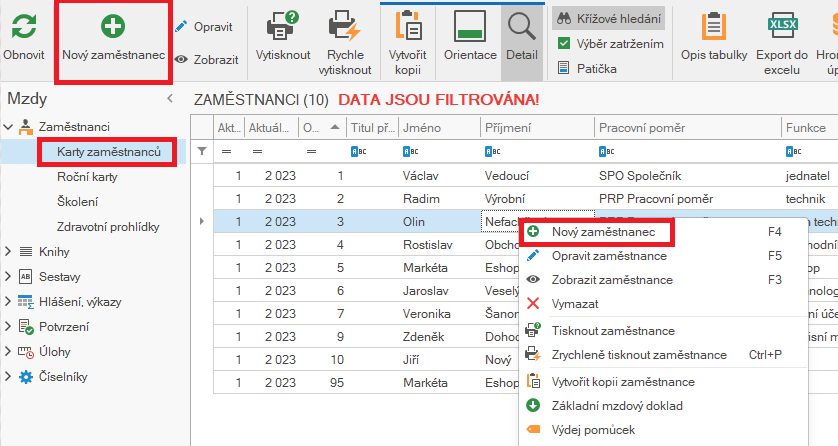Click the name Veronika in the table
Viewport: 838px width, 446px height.
(x=426, y=314)
